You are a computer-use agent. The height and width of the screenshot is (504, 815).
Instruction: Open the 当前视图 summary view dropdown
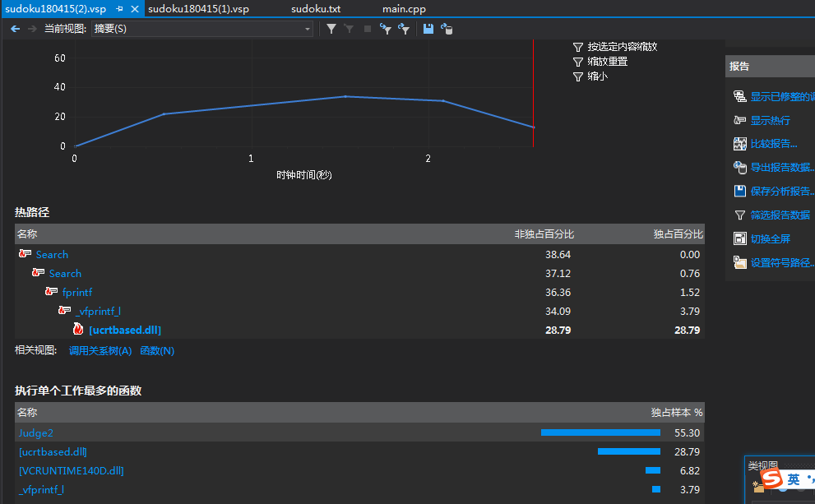point(201,29)
